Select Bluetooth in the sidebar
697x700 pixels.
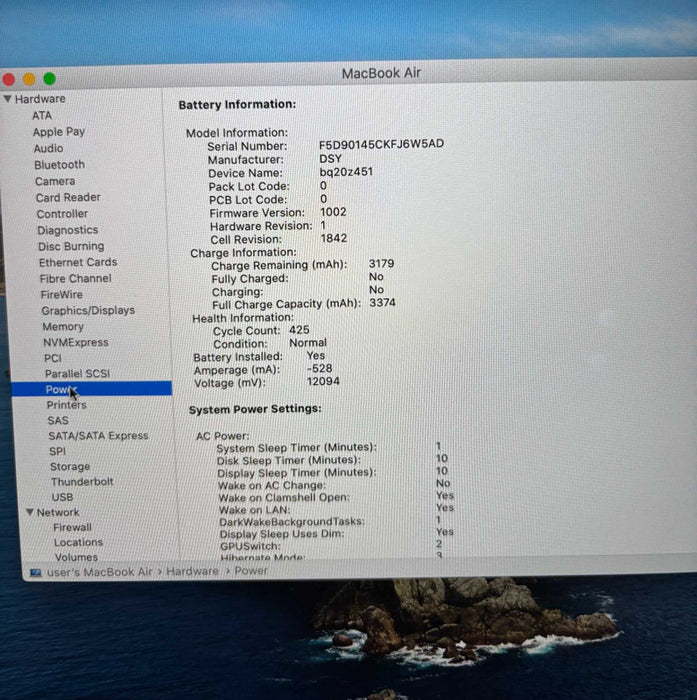click(x=59, y=165)
